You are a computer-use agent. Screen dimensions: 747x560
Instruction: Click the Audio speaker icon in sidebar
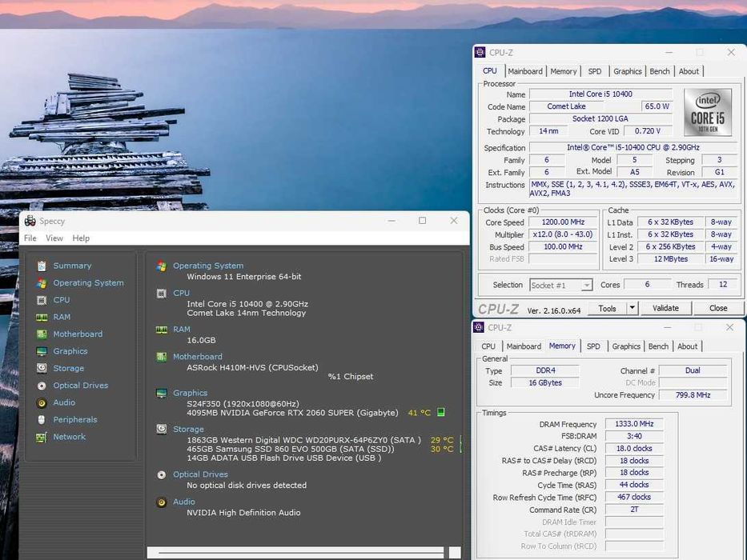[x=42, y=403]
